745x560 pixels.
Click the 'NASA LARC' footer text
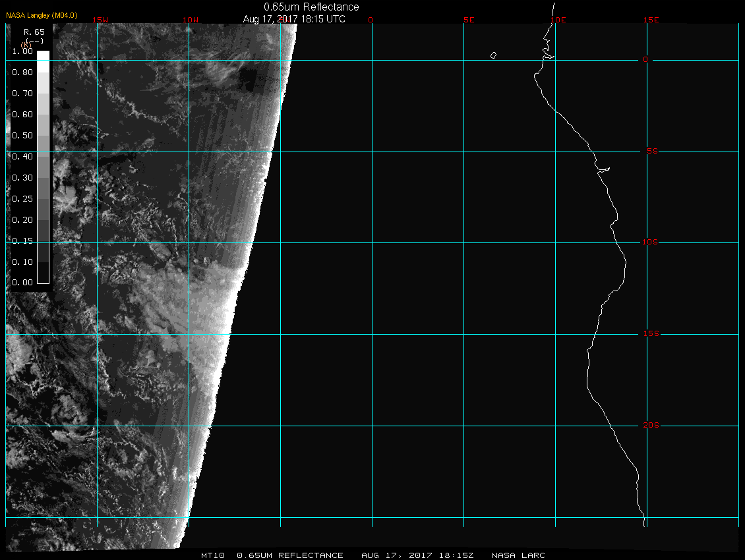click(x=518, y=555)
